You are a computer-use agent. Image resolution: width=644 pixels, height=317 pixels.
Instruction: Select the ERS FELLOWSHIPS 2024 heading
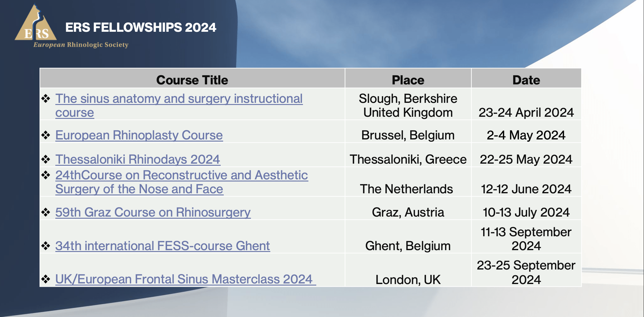coord(141,28)
